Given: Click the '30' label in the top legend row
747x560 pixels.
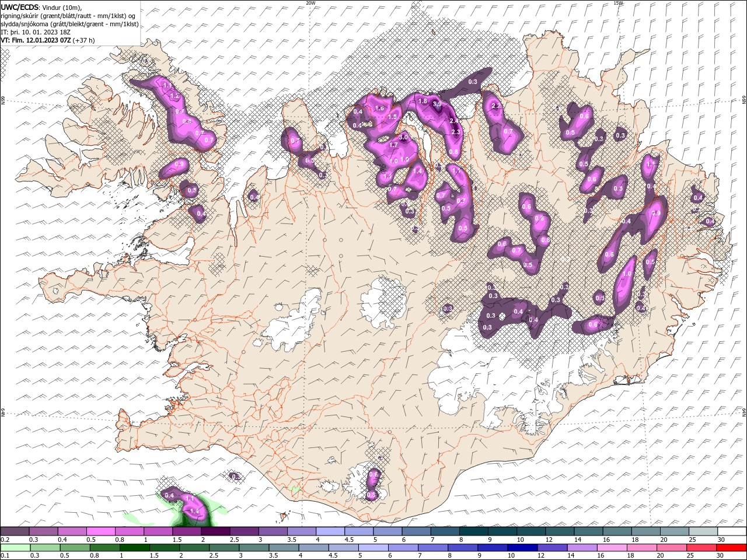Looking at the screenshot, I should [721, 540].
